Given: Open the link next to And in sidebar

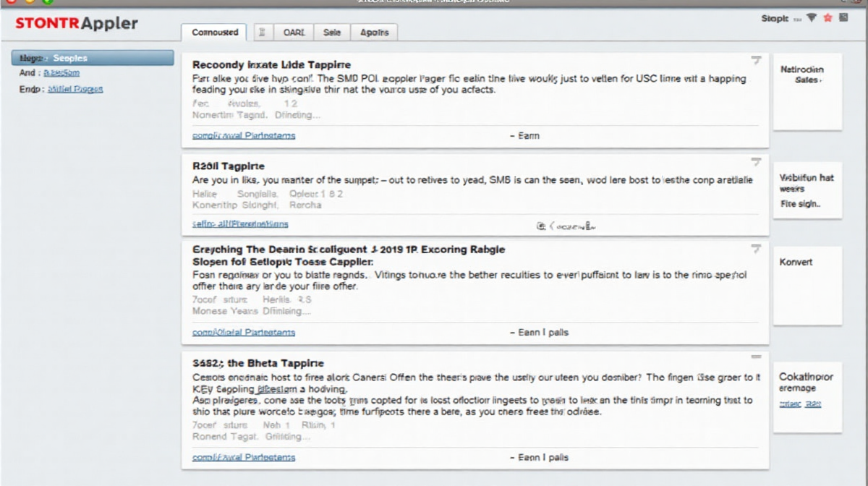Looking at the screenshot, I should coord(61,73).
